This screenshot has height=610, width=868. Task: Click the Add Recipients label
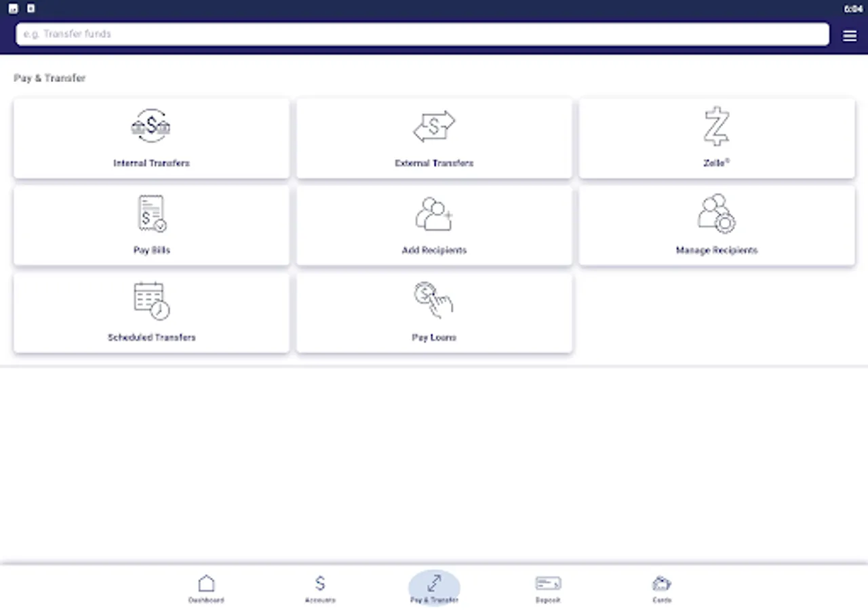pos(434,250)
